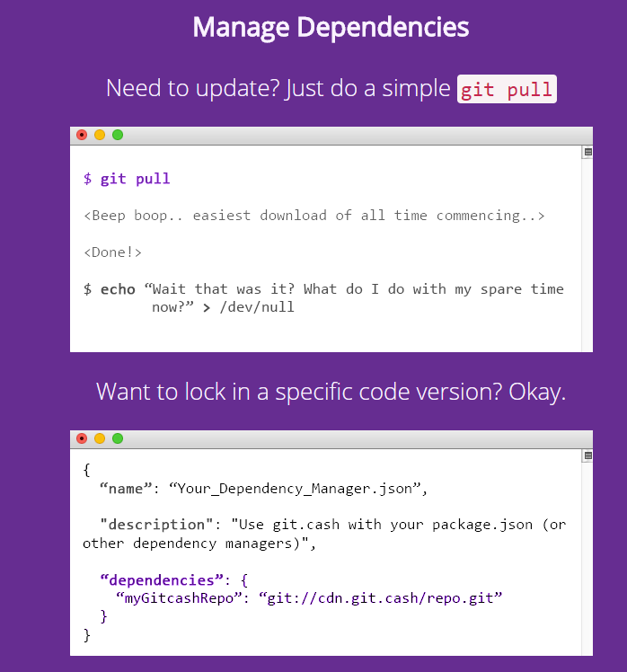
Task: Click the "dependencies" key in JSON
Action: (x=162, y=580)
